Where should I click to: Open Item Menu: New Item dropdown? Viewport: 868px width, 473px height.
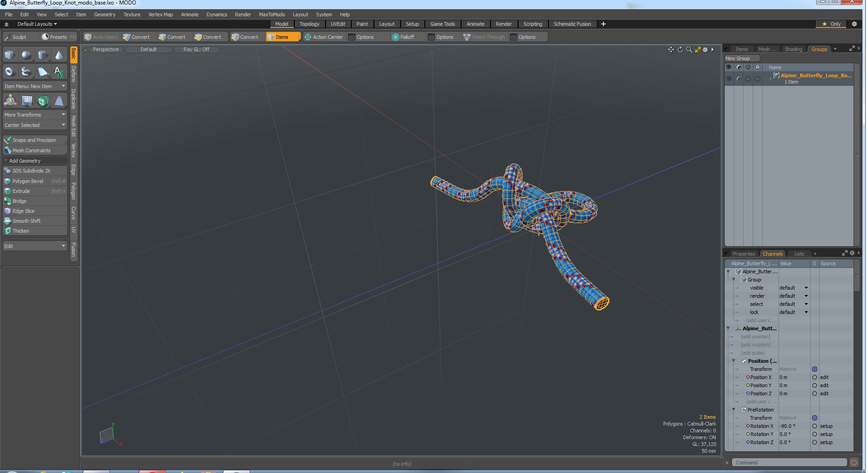pyautogui.click(x=35, y=86)
